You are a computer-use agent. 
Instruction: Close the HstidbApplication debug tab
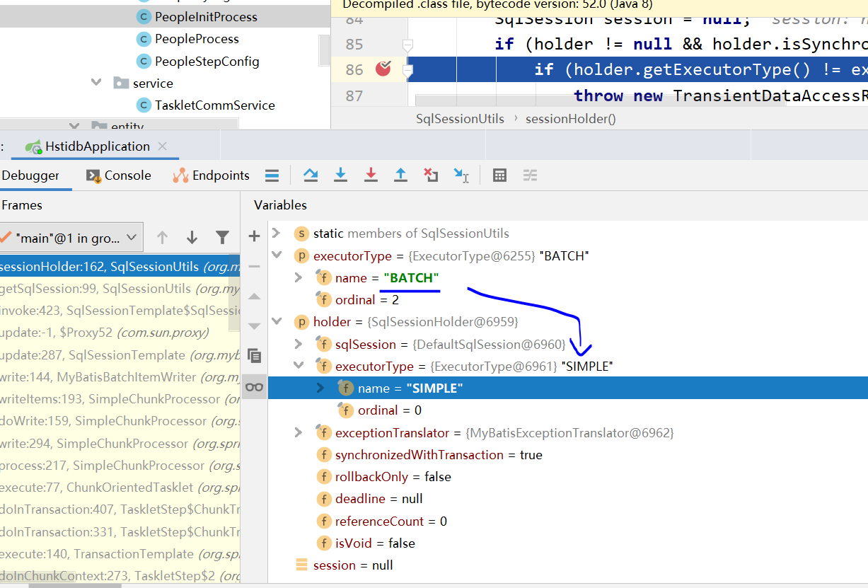(163, 146)
